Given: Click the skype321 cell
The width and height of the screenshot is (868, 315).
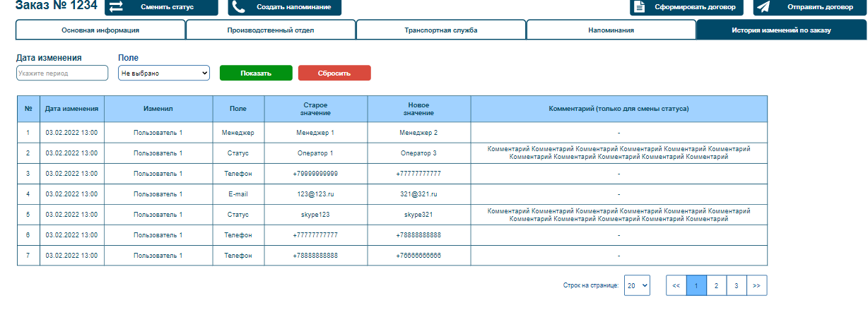Looking at the screenshot, I should click(419, 215).
